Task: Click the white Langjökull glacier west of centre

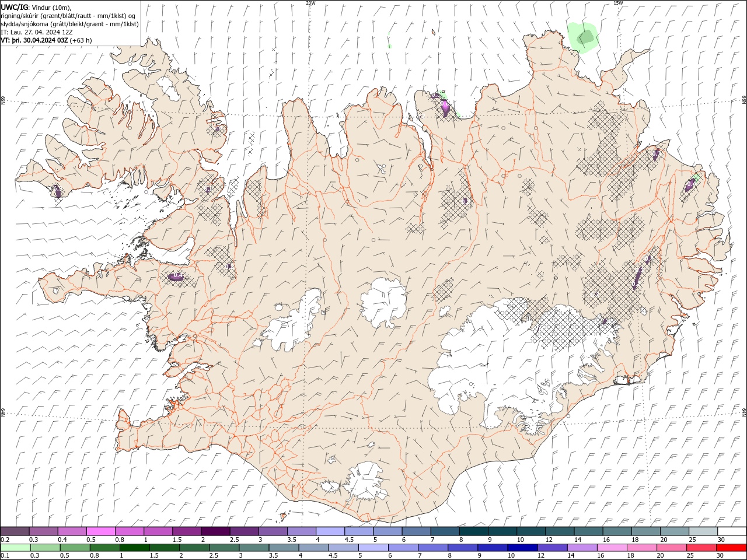Action: [292, 324]
